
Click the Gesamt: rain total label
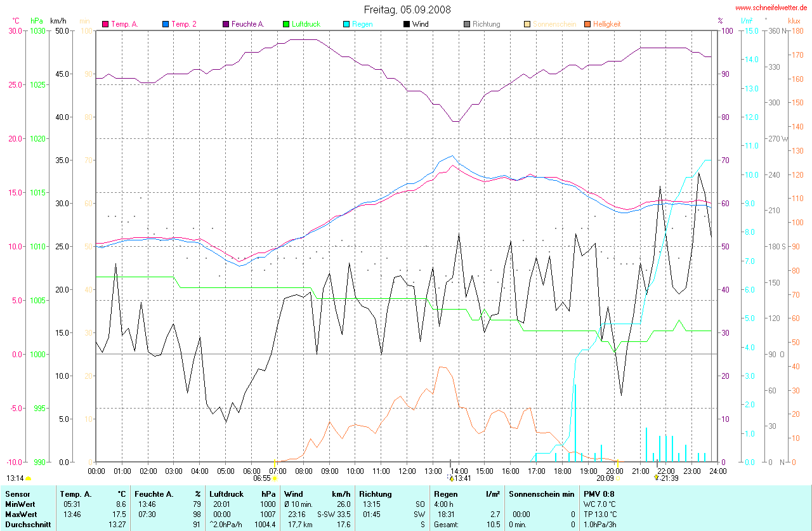point(447,525)
